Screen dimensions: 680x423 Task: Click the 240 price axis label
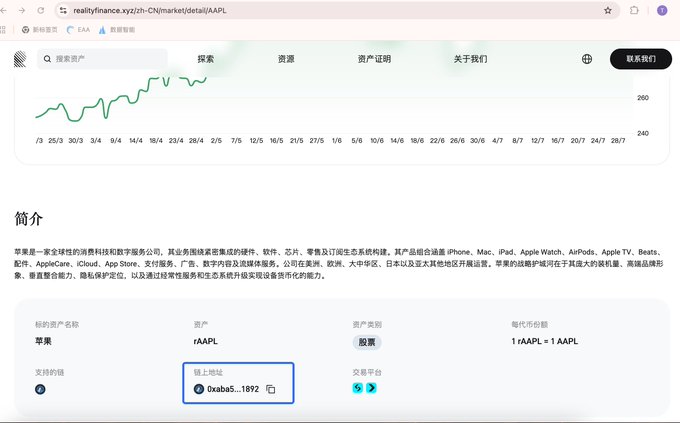[643, 133]
